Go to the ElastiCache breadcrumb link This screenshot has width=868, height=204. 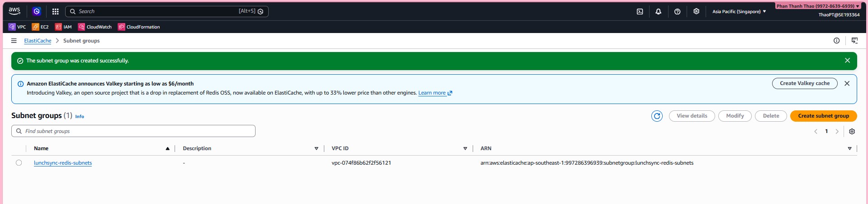(38, 41)
